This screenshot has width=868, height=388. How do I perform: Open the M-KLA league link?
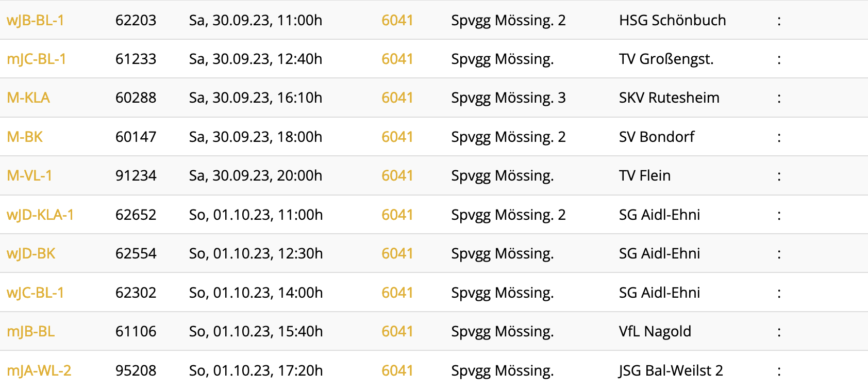pos(28,98)
